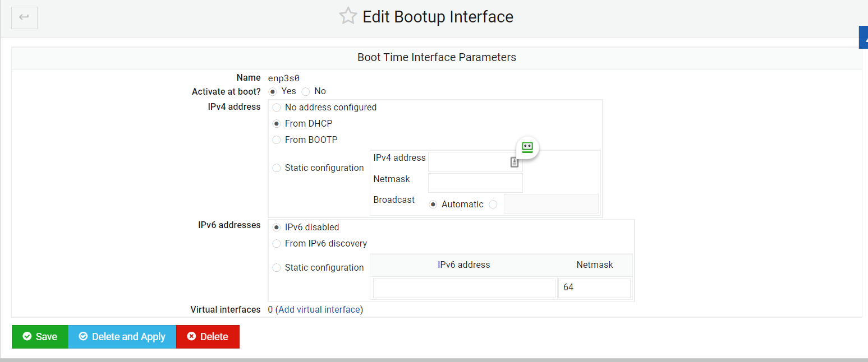The width and height of the screenshot is (868, 362).
Task: Click the Save button
Action: [40, 337]
